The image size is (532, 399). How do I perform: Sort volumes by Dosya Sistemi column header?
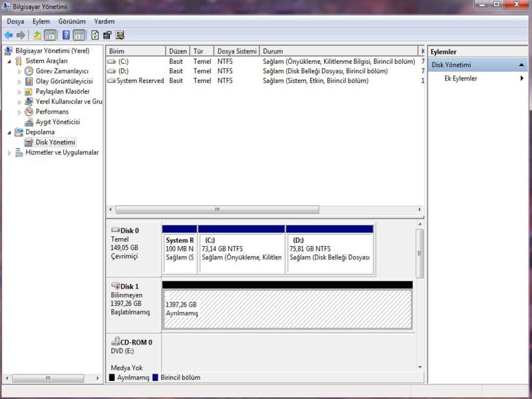tap(237, 51)
